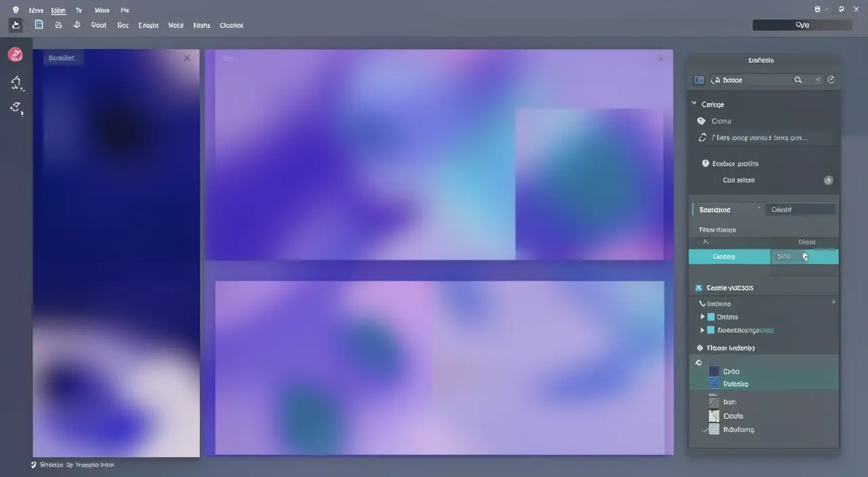Click the Hans toolbar item
The image size is (868, 477).
pos(201,25)
